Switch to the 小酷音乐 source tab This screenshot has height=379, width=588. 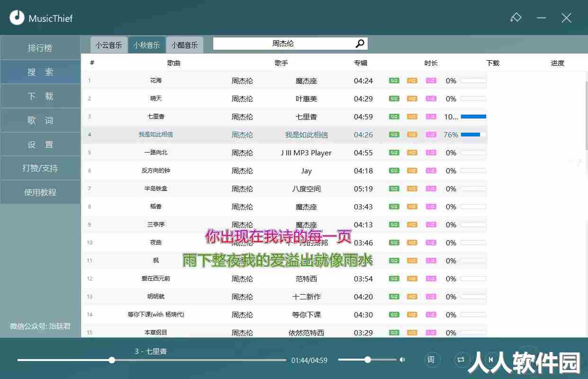(x=185, y=45)
